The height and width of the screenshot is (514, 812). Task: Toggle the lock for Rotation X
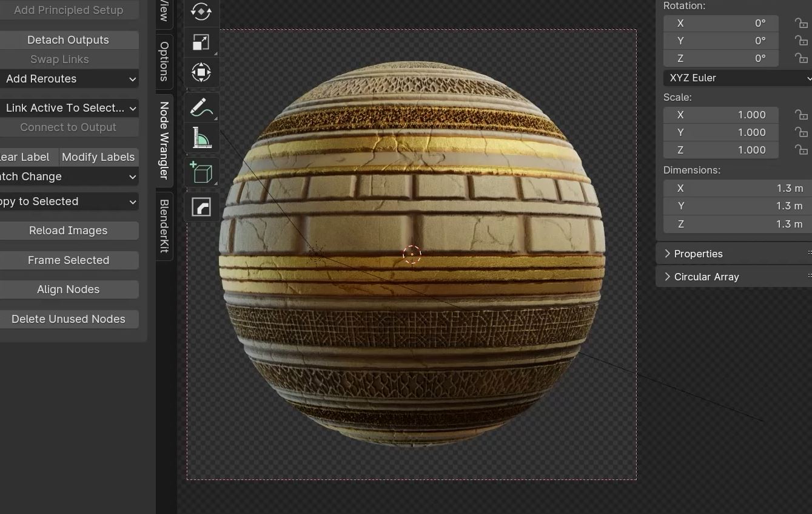[801, 23]
